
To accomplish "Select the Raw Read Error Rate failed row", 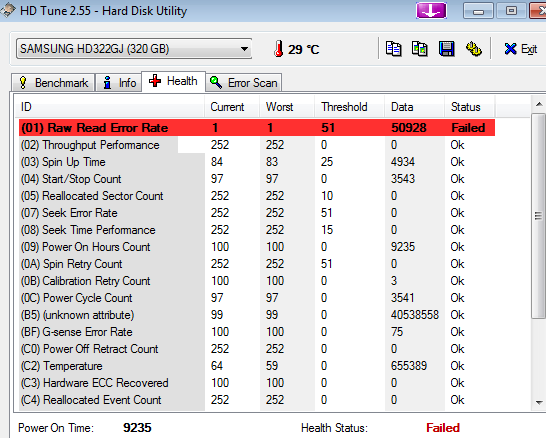I will coord(257,128).
